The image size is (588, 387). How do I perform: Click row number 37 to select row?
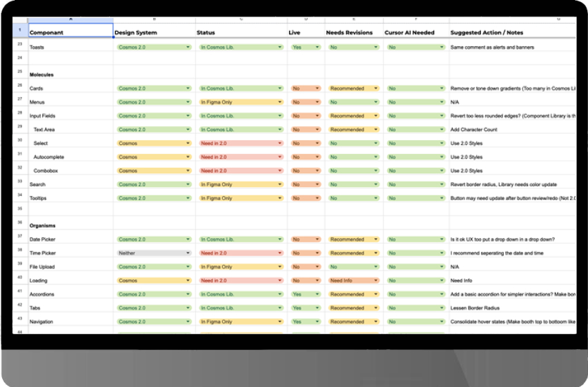tap(20, 239)
